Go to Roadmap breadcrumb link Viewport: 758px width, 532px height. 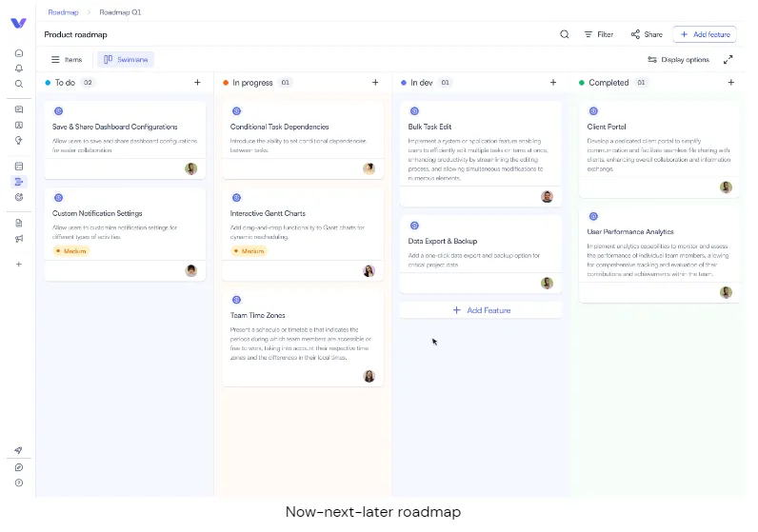point(64,12)
